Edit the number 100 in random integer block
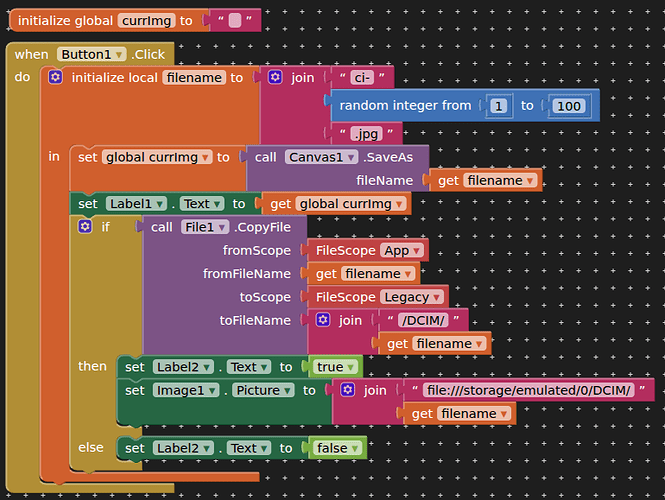 pos(568,105)
